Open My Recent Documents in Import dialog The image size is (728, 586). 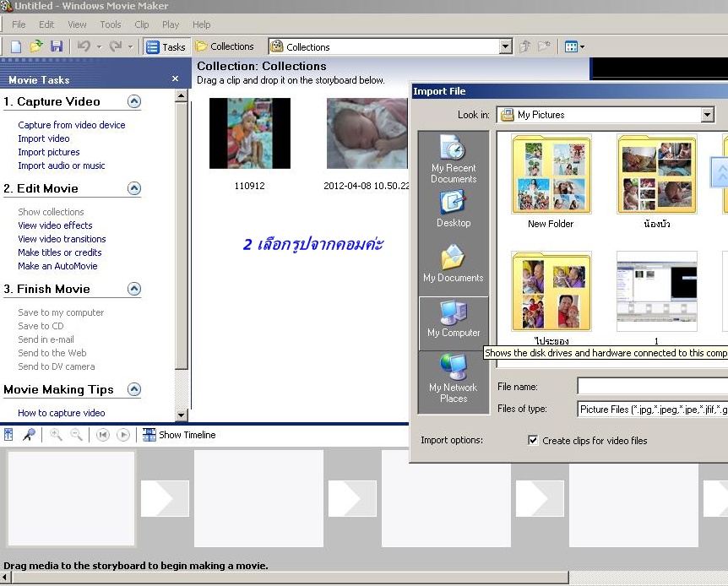(454, 159)
